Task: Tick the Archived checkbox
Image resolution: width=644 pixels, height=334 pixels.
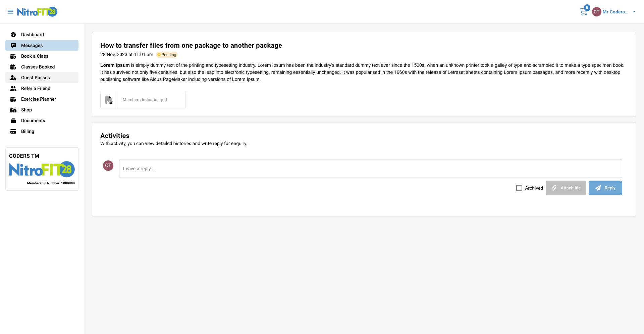Action: tap(519, 188)
